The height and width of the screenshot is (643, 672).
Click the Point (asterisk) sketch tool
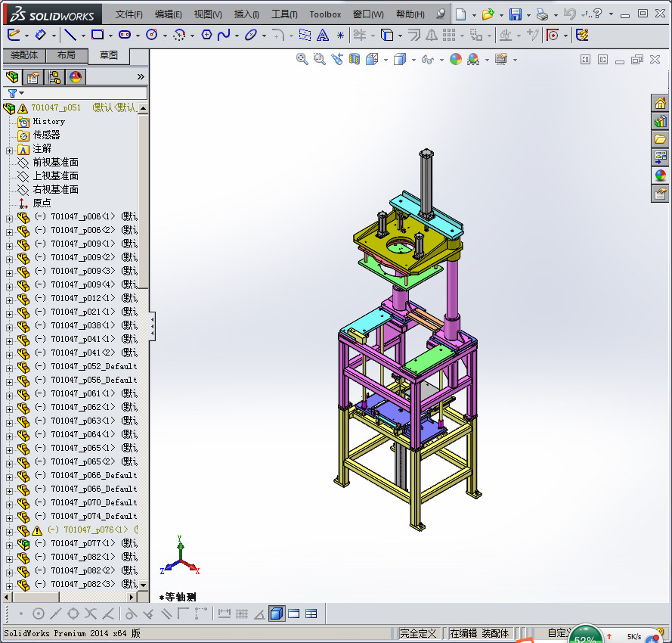click(340, 35)
